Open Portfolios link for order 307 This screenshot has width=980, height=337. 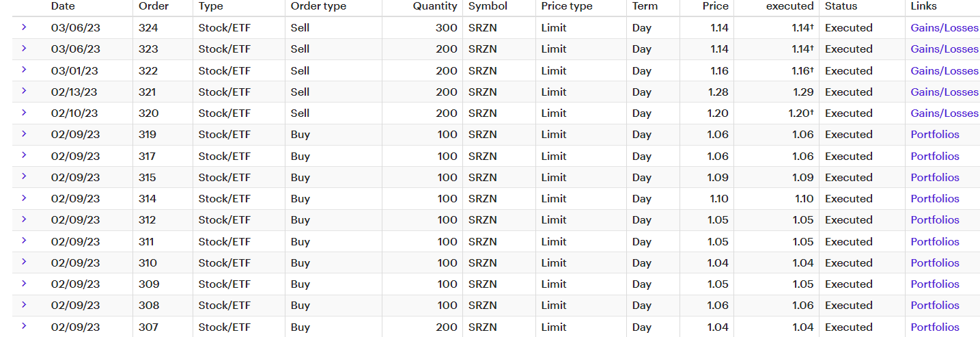(x=935, y=327)
